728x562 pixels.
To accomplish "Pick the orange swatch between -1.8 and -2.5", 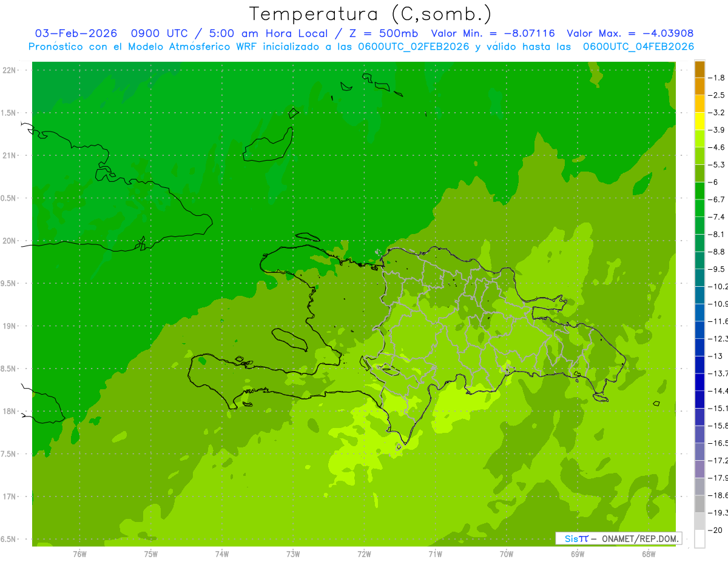I will tap(699, 87).
